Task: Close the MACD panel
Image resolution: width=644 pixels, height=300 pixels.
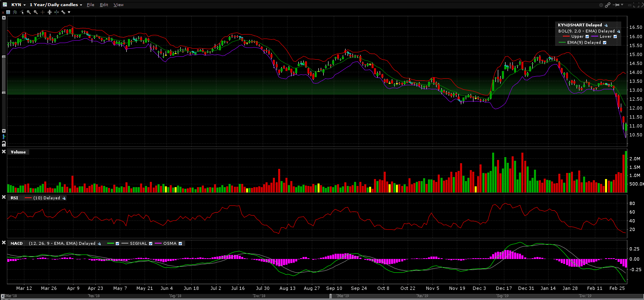Action: [x=4, y=243]
